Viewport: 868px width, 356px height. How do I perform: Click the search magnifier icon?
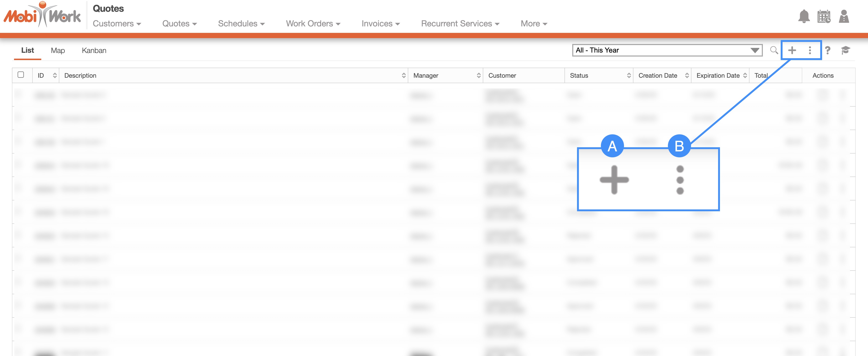click(x=774, y=50)
